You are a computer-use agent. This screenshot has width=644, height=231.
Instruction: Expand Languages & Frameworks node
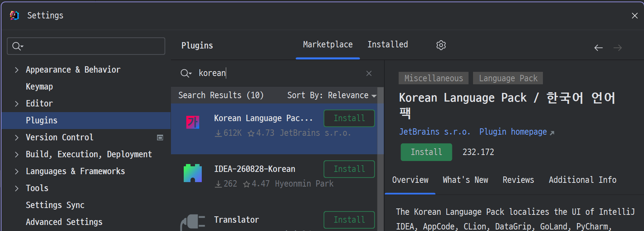pyautogui.click(x=17, y=172)
